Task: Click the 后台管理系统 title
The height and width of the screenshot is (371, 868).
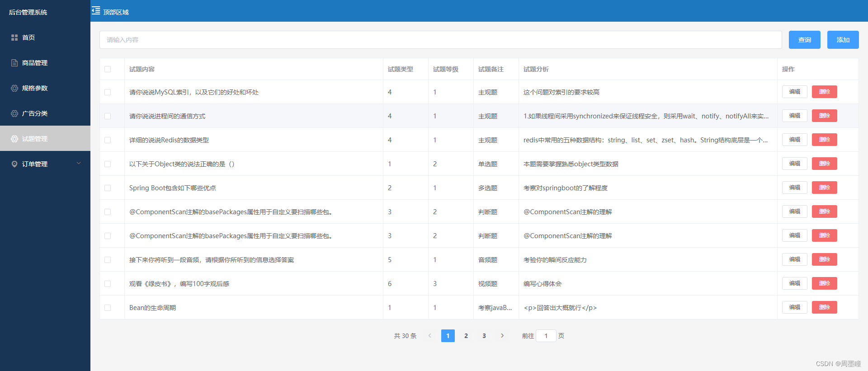Action: pos(28,12)
